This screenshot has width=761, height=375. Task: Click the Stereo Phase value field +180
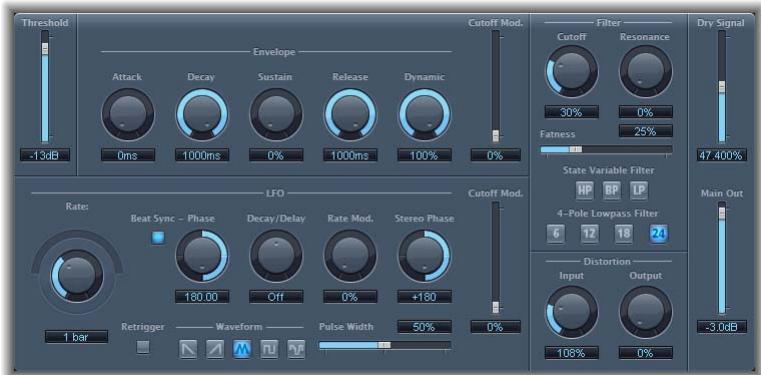(424, 297)
